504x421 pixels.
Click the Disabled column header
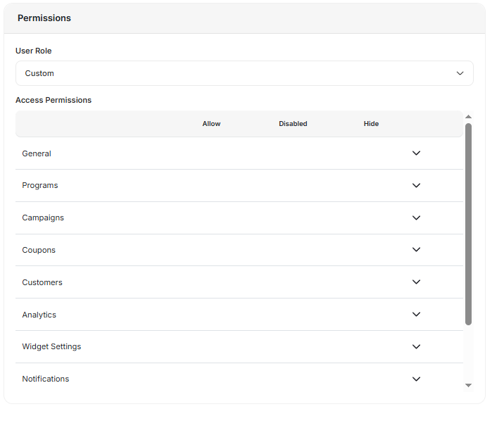tap(293, 124)
